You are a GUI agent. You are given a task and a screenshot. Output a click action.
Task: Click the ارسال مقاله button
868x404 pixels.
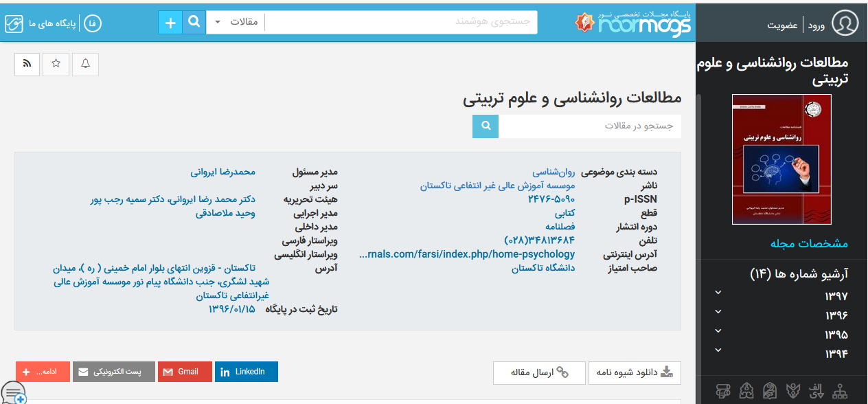tap(539, 373)
